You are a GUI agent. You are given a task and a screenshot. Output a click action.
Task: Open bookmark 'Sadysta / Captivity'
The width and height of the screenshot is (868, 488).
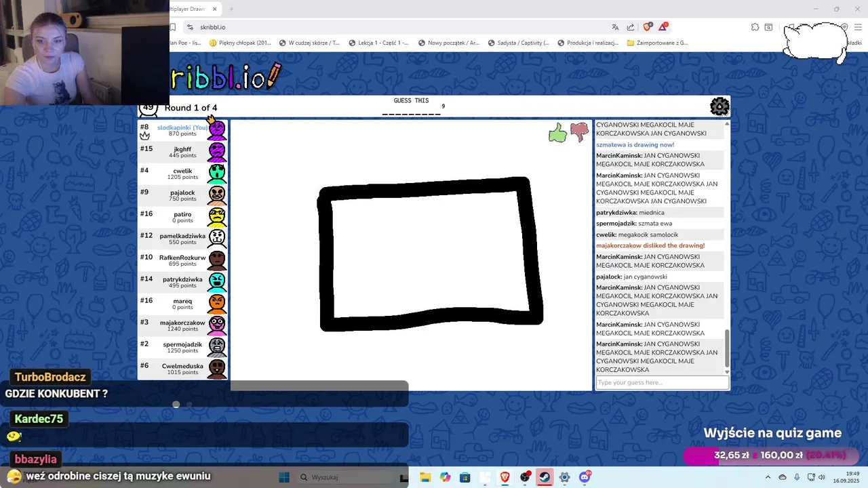pos(518,43)
